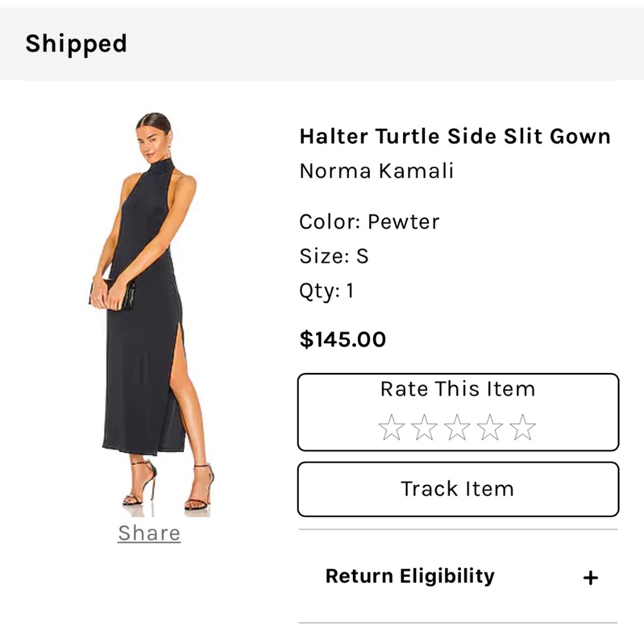The image size is (644, 644).
Task: Select the fourth rating star
Action: click(x=489, y=425)
